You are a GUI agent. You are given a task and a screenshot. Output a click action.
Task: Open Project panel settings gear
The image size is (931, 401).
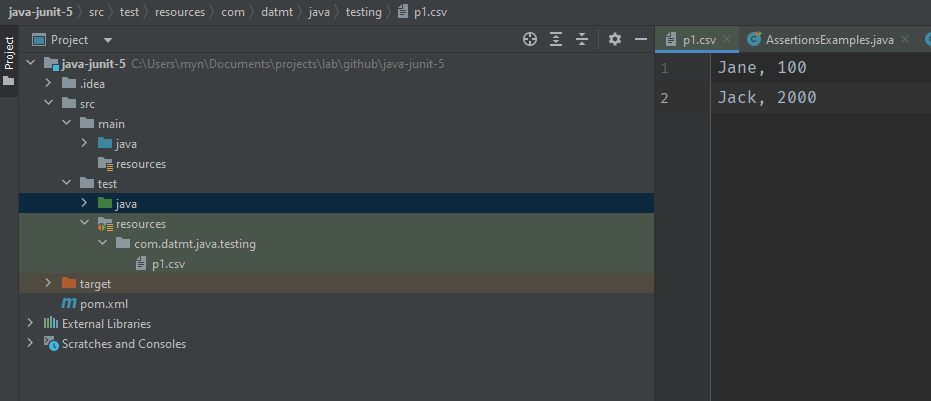coord(615,40)
